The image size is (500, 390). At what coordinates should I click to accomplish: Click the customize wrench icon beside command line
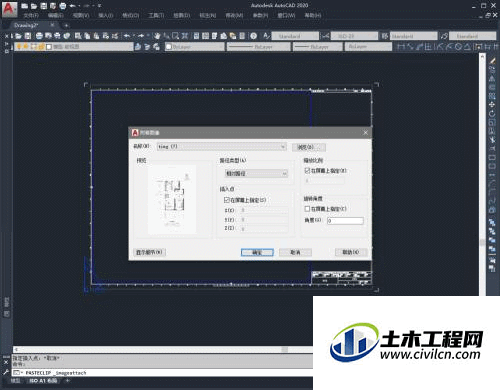[6, 372]
